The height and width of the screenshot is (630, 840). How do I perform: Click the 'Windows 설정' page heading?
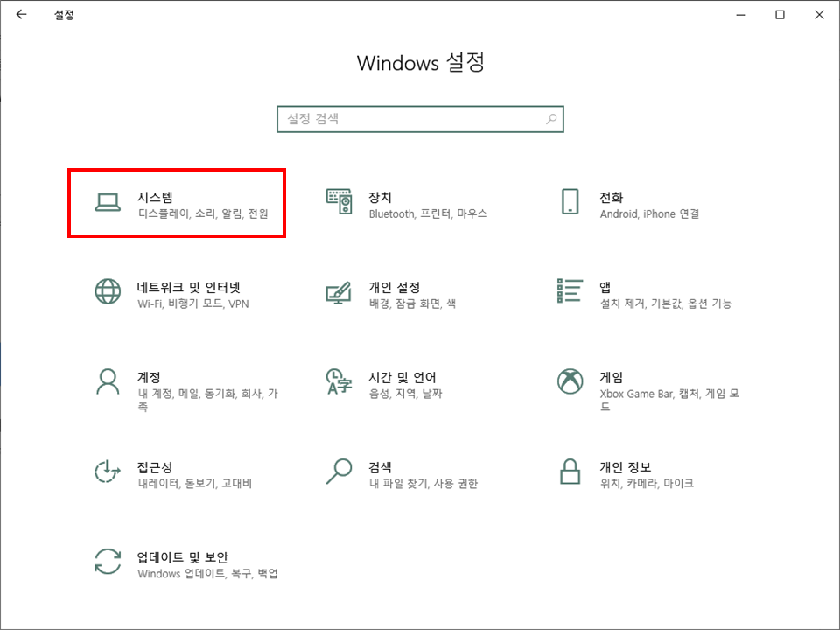(421, 63)
